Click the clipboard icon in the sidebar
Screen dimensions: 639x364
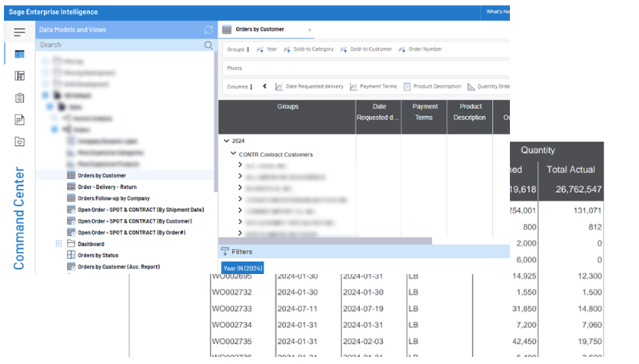[19, 98]
